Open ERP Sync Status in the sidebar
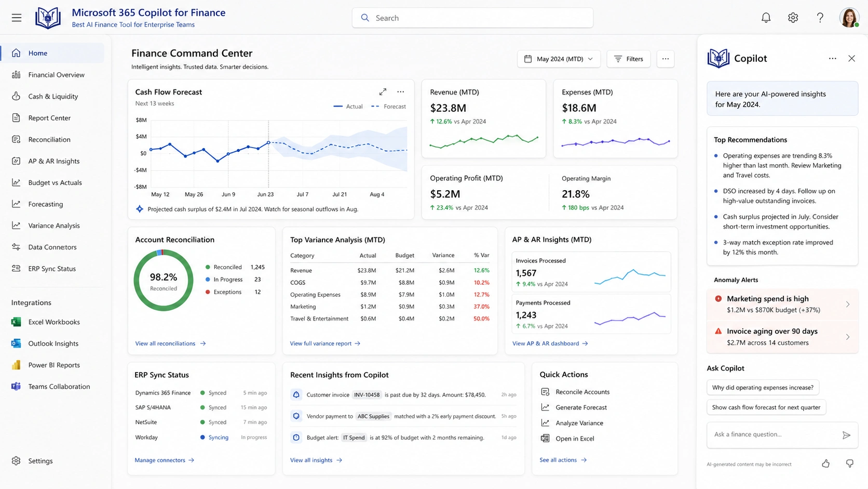This screenshot has height=489, width=868. point(52,269)
